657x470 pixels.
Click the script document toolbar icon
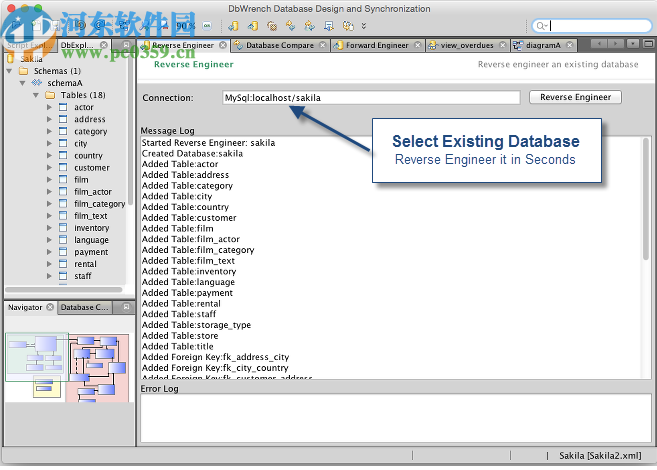(x=328, y=26)
